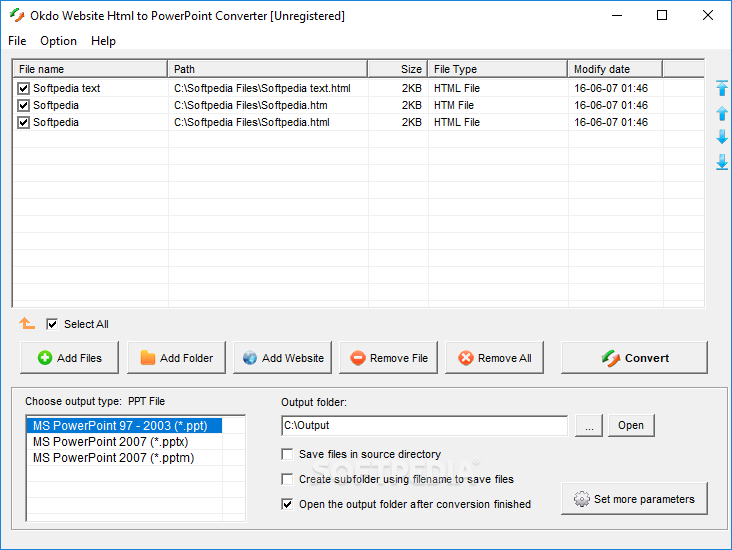
Task: Open the Help menu
Action: (x=103, y=41)
